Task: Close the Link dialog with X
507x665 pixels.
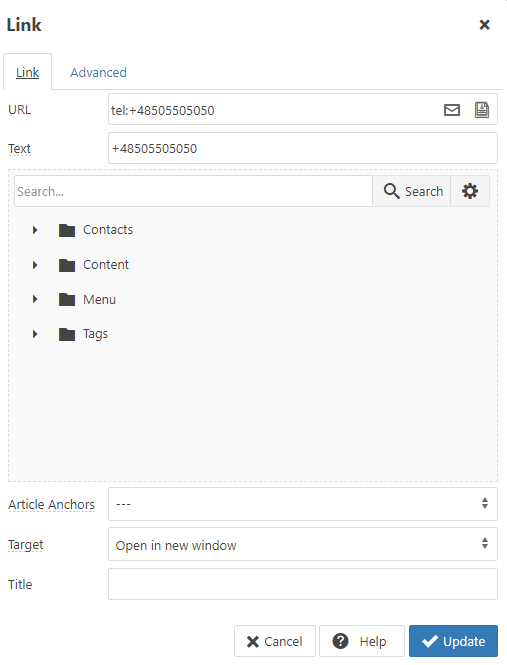Action: tap(485, 25)
